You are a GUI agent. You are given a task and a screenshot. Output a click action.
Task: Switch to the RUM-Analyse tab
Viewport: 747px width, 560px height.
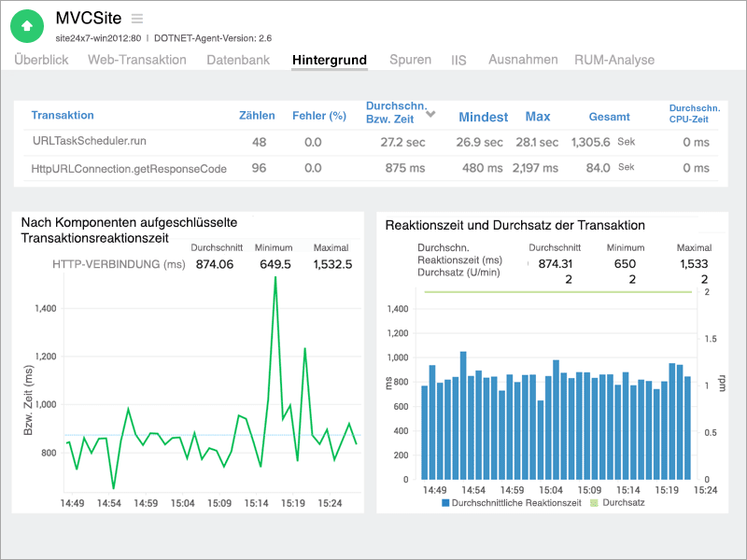point(614,60)
